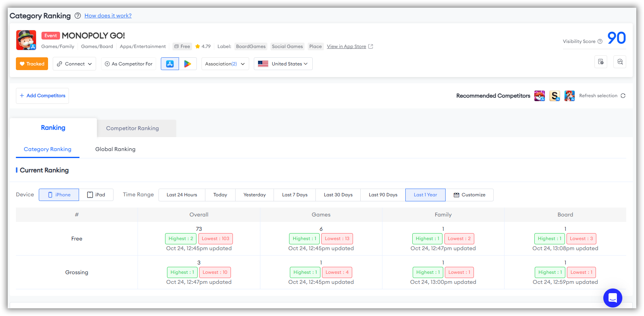Choose the Last 90 Days time range
The image size is (644, 316).
pyautogui.click(x=383, y=195)
